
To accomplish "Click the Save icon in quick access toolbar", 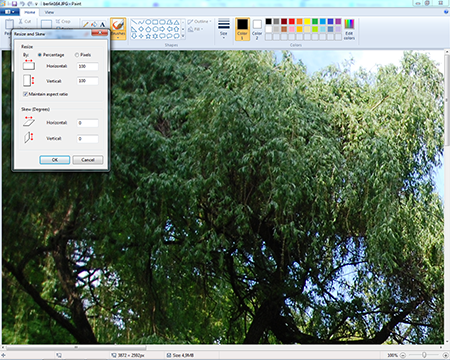I will [14, 4].
